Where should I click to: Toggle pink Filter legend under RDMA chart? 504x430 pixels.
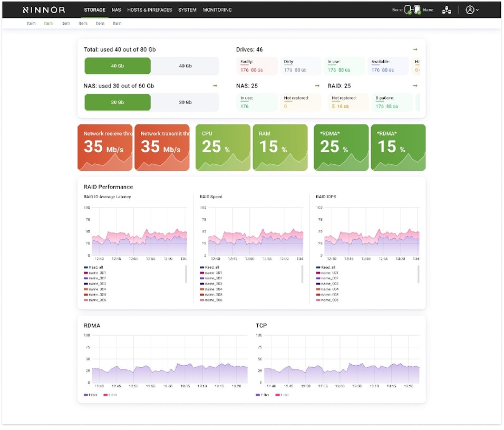click(x=112, y=395)
